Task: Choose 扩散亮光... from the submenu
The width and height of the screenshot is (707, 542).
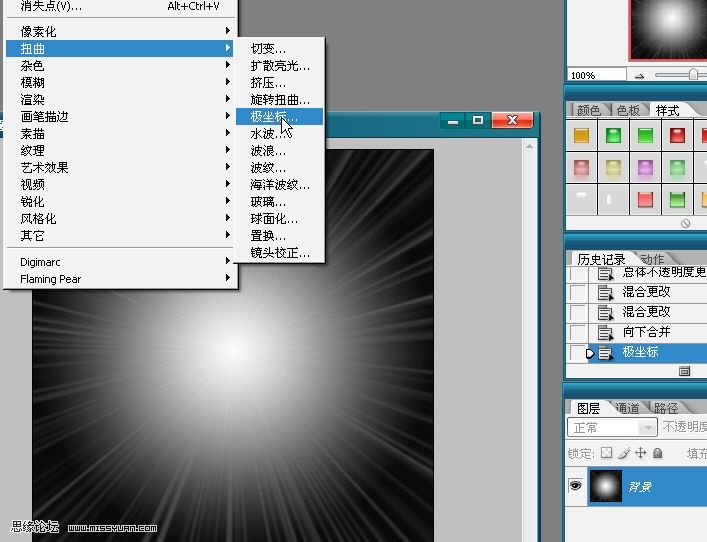Action: pyautogui.click(x=280, y=65)
